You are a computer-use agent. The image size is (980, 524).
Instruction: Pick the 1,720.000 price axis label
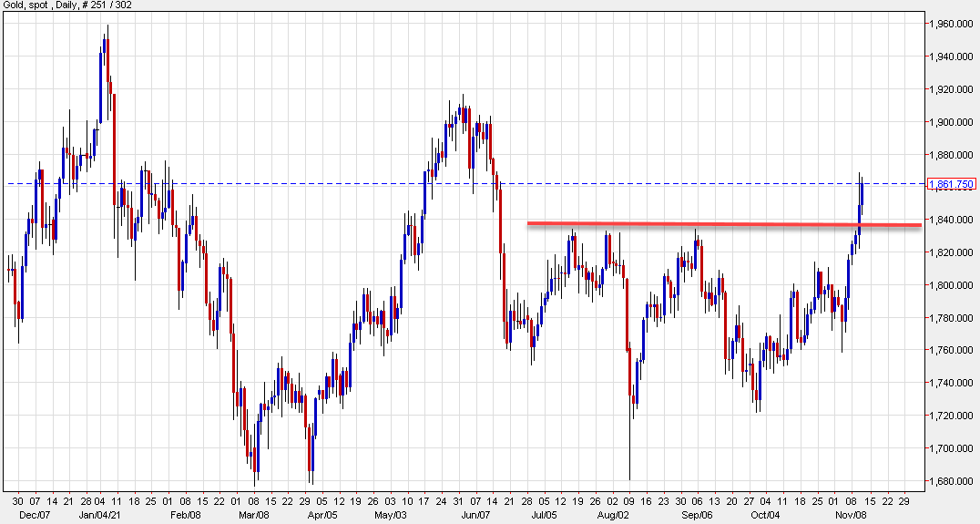(951, 416)
